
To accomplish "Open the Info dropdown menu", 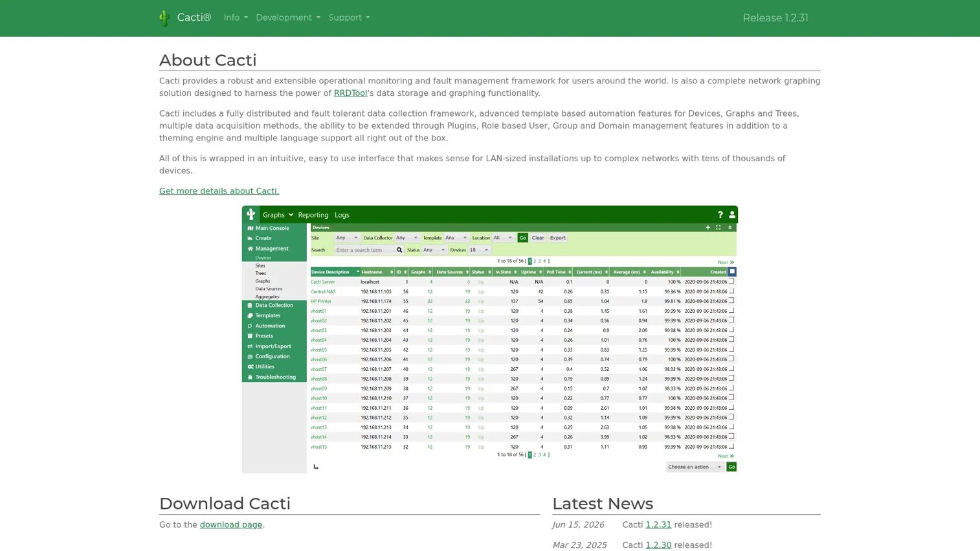I will (236, 17).
